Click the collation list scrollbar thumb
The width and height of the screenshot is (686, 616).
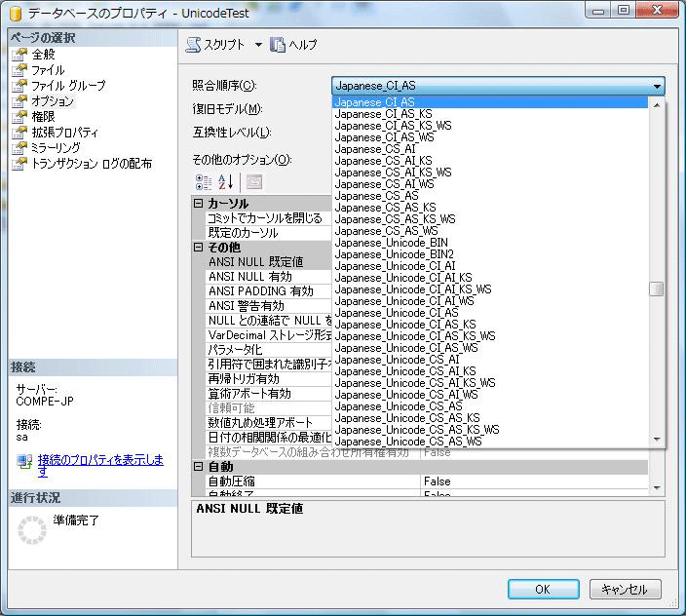click(657, 289)
